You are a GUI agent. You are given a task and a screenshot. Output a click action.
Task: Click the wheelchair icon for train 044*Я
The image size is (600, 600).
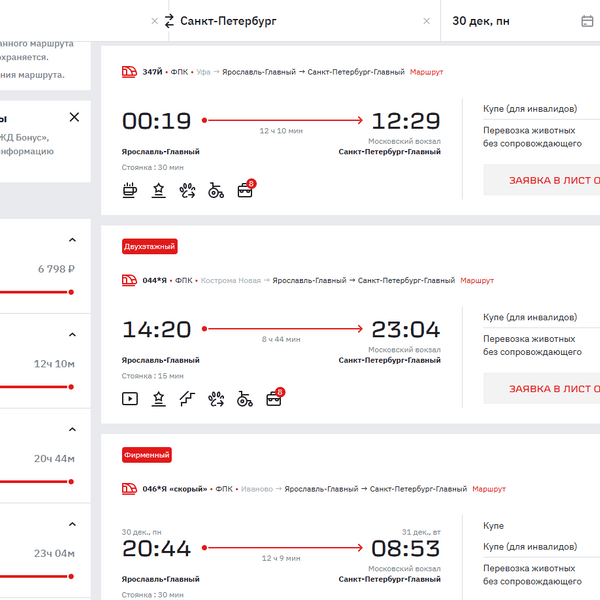pos(245,399)
